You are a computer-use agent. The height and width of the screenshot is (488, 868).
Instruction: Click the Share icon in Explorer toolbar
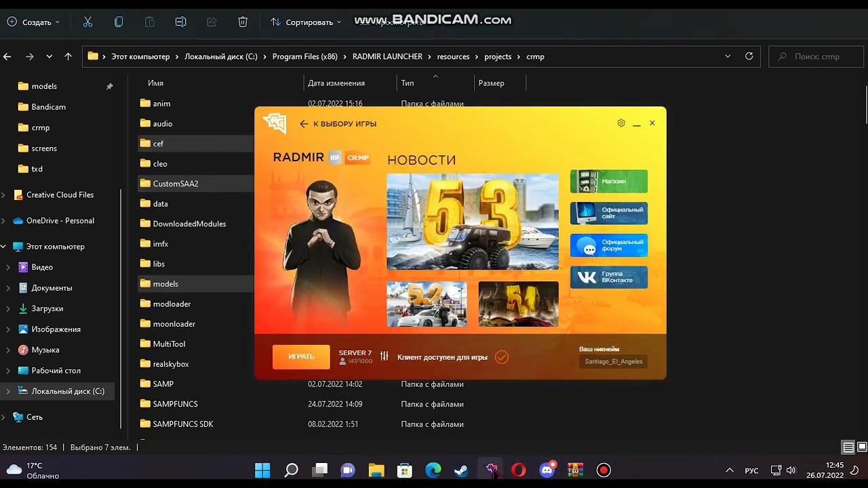tap(212, 22)
